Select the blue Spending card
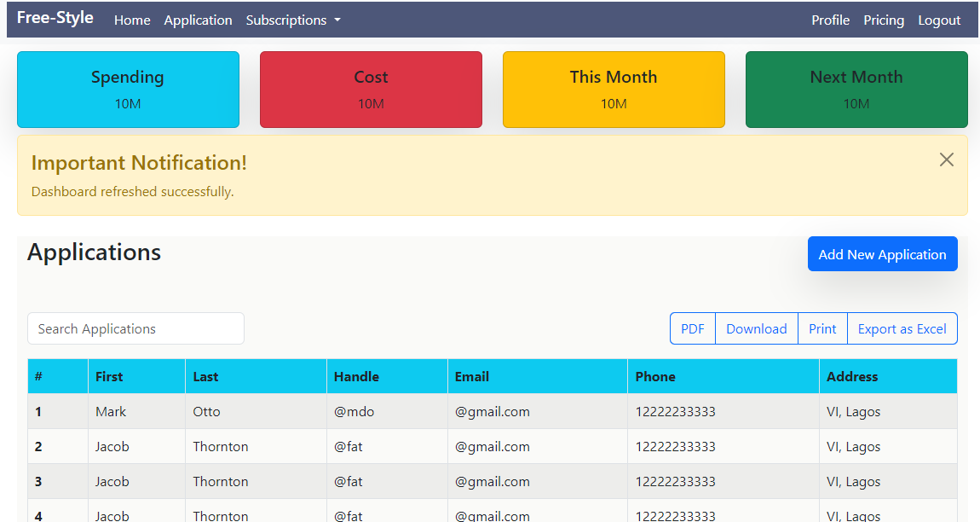The image size is (980, 522). click(128, 90)
